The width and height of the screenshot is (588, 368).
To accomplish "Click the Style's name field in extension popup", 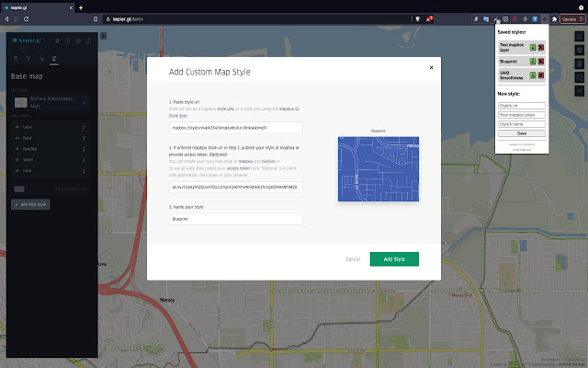I will pos(522,124).
